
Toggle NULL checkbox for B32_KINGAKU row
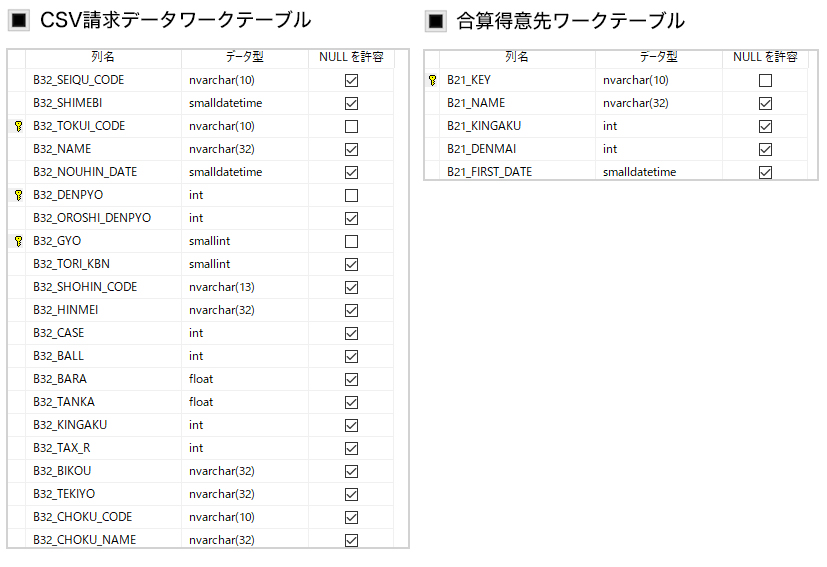(351, 425)
